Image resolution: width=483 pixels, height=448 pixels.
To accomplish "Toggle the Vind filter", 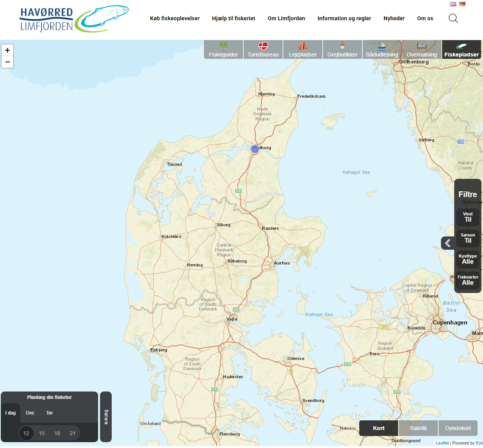I will point(468,217).
